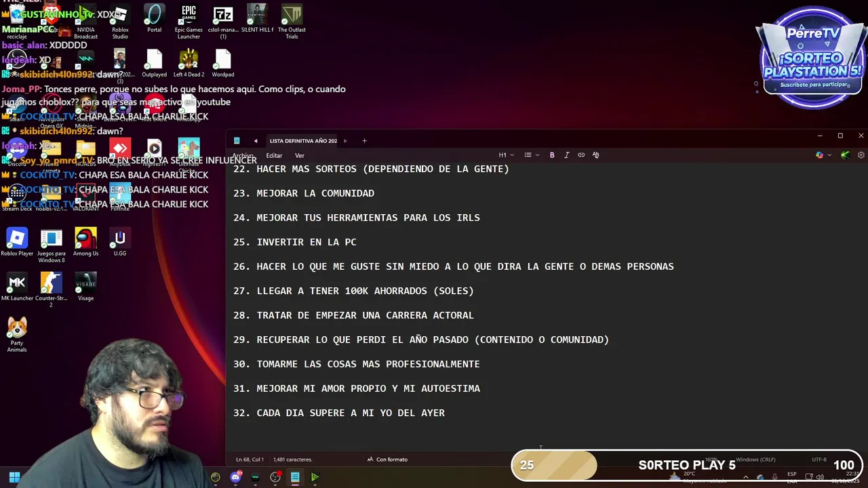Open the Wordpad file on desktop
This screenshot has height=488, width=868.
222,64
